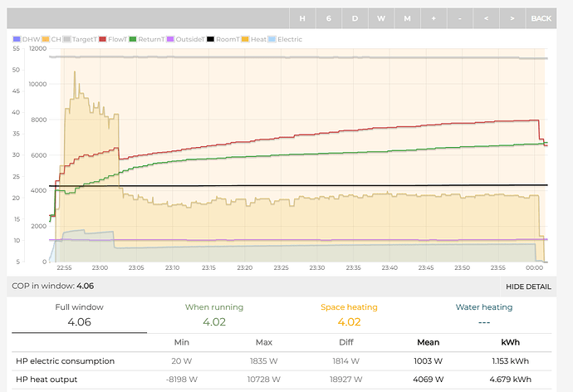Select the W (week) time range button
573x392 pixels.
point(381,18)
